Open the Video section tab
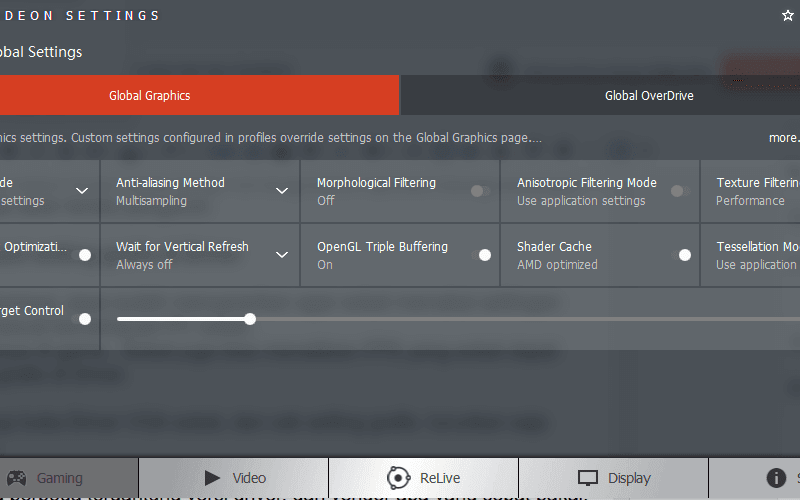Viewport: 800px width, 500px height. point(234,478)
